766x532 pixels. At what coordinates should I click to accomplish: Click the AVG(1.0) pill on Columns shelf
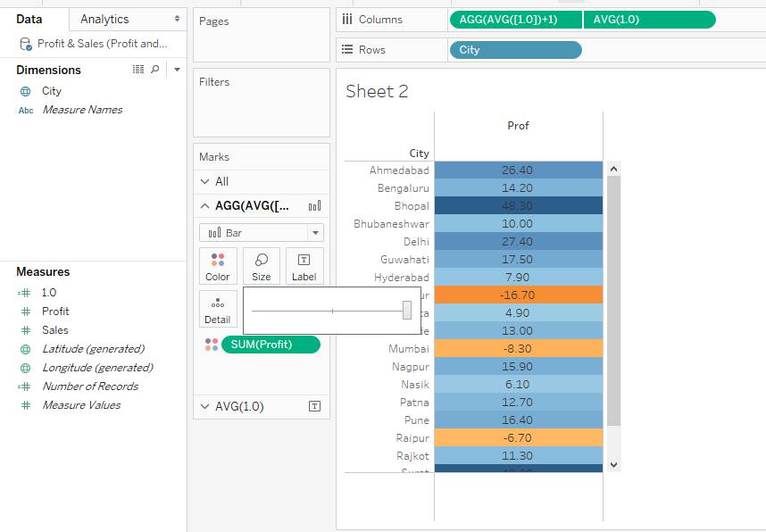click(x=649, y=20)
